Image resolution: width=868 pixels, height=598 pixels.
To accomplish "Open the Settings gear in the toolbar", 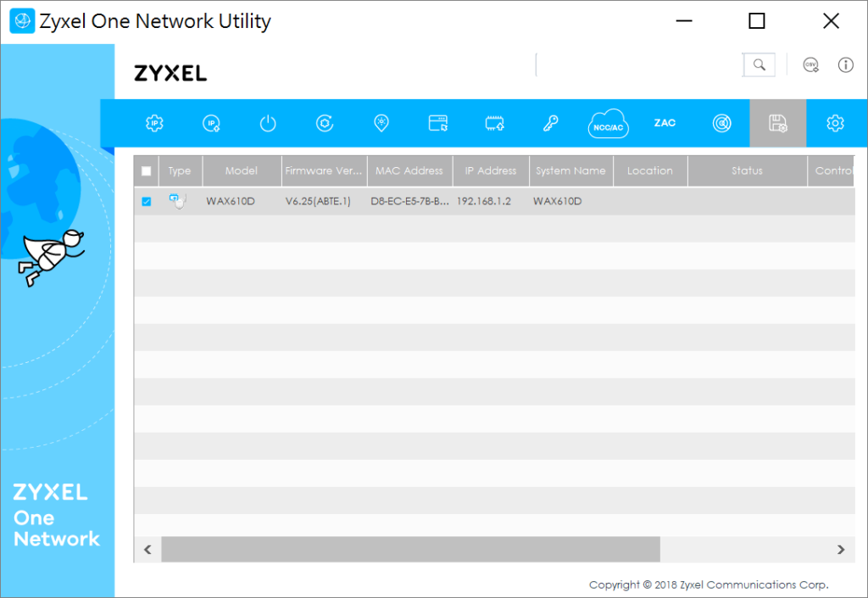I will tap(835, 123).
